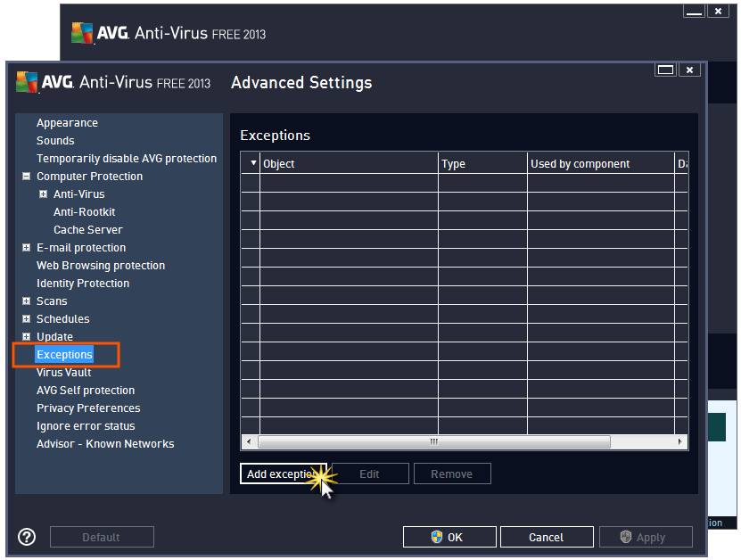741x560 pixels.
Task: Sort by the Type column header
Action: [482, 163]
